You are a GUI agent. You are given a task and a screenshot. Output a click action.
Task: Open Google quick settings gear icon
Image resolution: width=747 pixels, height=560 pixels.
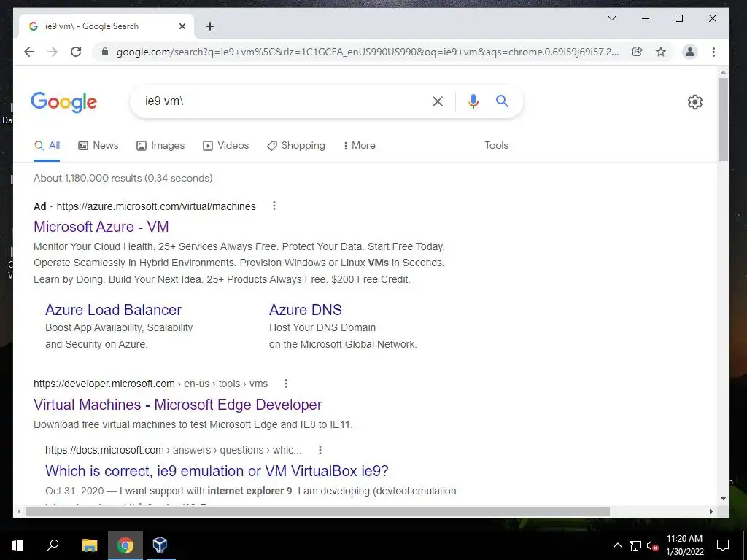[x=694, y=102]
